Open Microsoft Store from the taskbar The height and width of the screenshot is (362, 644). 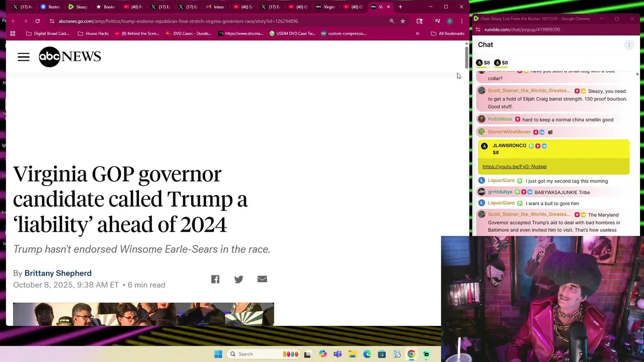pyautogui.click(x=382, y=354)
